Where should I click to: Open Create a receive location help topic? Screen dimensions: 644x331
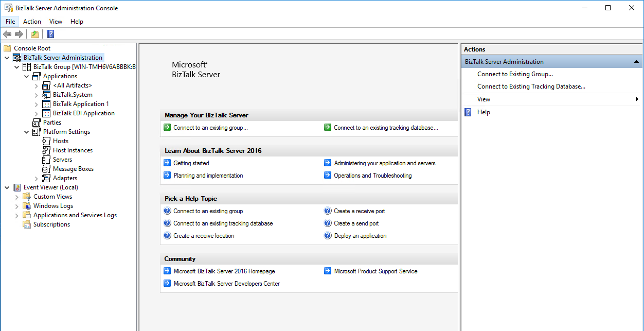tap(204, 236)
